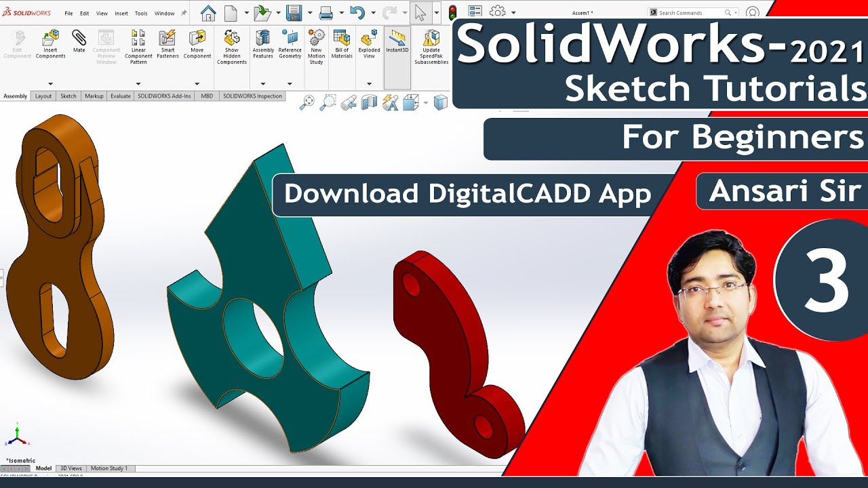Click the Select cursor tool
Screen dimensions: 868x488
click(420, 13)
